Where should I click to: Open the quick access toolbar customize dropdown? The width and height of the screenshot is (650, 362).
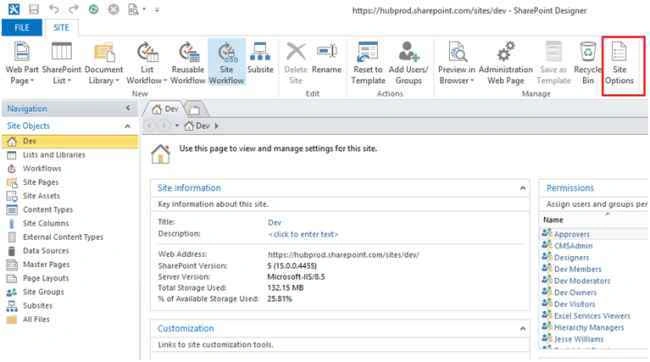click(157, 10)
